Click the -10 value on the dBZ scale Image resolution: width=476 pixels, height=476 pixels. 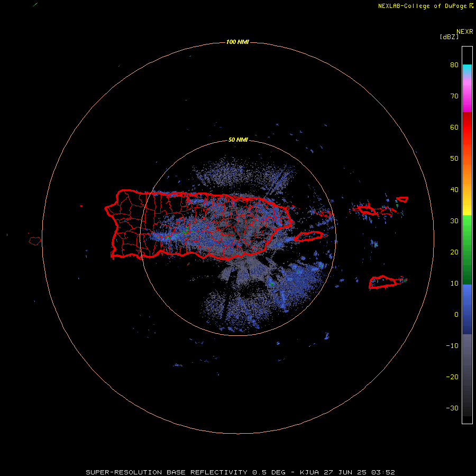(x=452, y=346)
